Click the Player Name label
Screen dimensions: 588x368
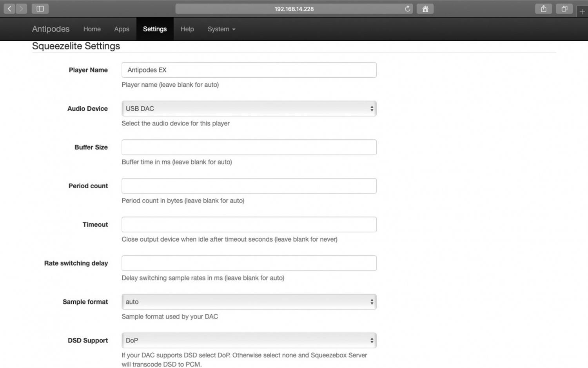[88, 70]
